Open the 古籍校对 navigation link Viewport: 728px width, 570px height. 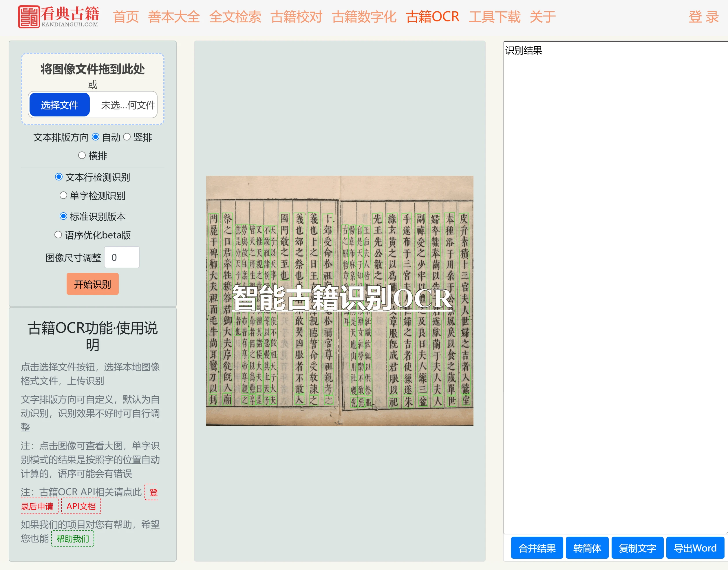coord(296,17)
